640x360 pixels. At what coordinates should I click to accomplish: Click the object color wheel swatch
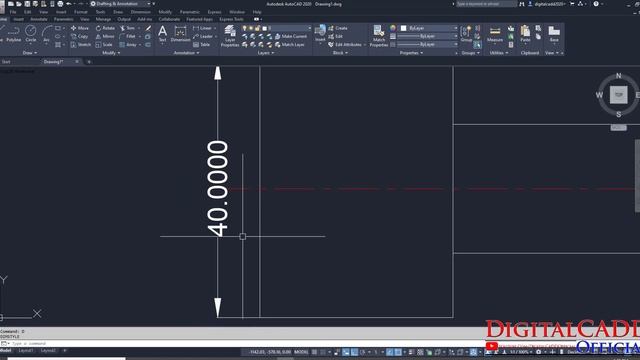point(393,28)
